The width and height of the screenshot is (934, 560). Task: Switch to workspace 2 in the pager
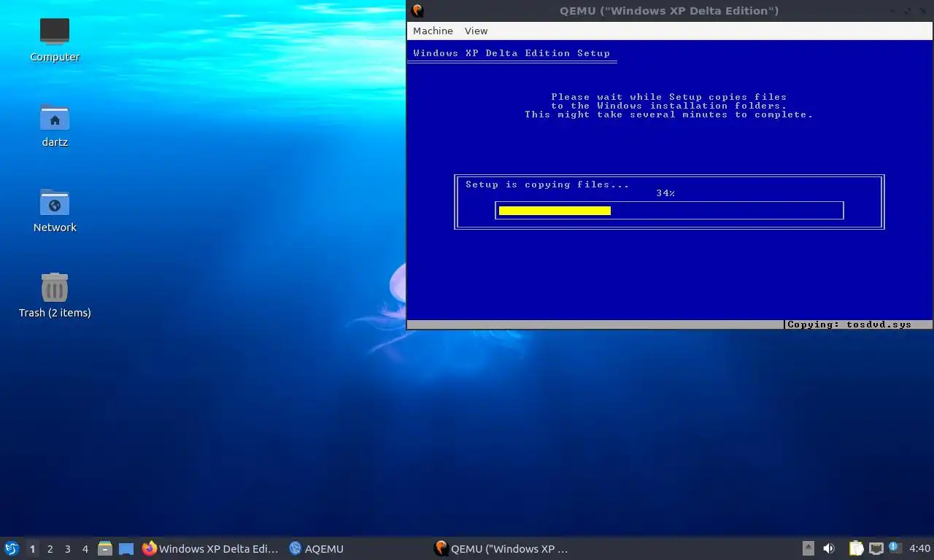coord(50,549)
